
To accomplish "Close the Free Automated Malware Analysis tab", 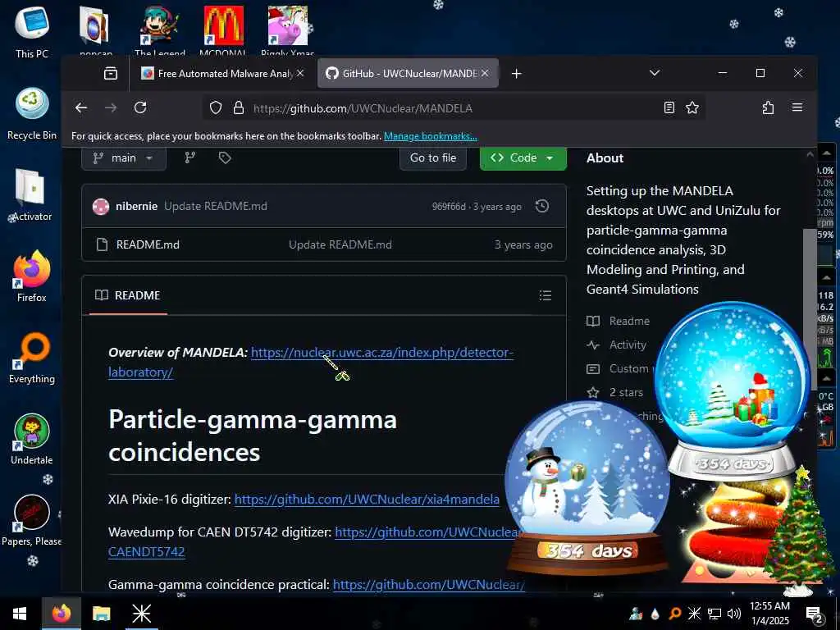I will pos(300,73).
